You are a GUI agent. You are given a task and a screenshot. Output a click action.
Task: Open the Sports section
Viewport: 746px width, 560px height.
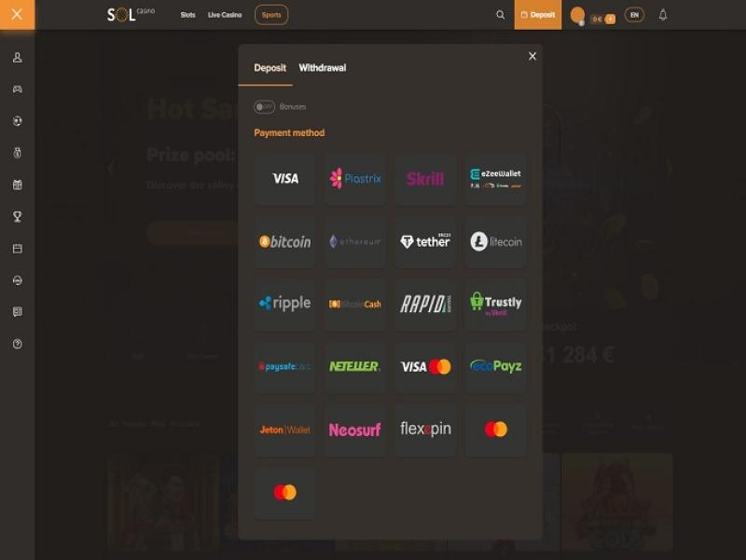pos(271,15)
